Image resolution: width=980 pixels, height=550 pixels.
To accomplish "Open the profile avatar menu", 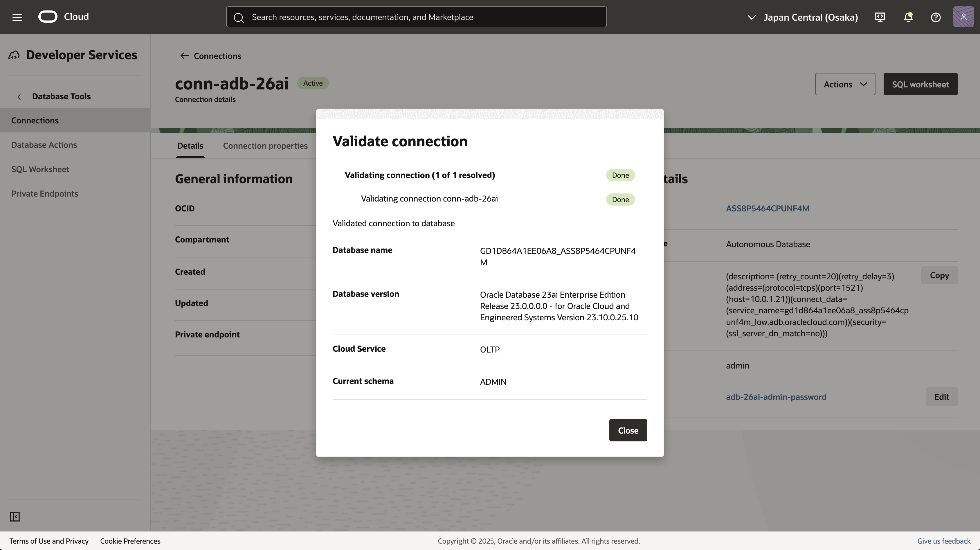I will point(963,17).
